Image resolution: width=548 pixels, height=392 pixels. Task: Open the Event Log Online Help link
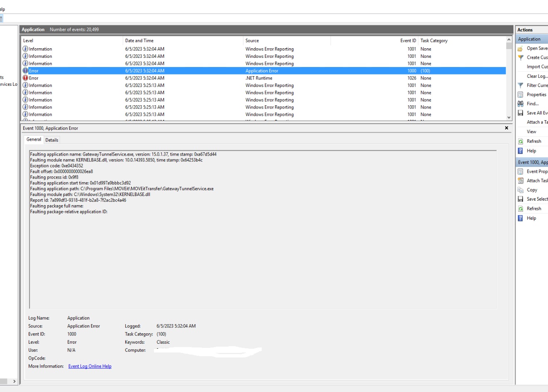[90, 366]
